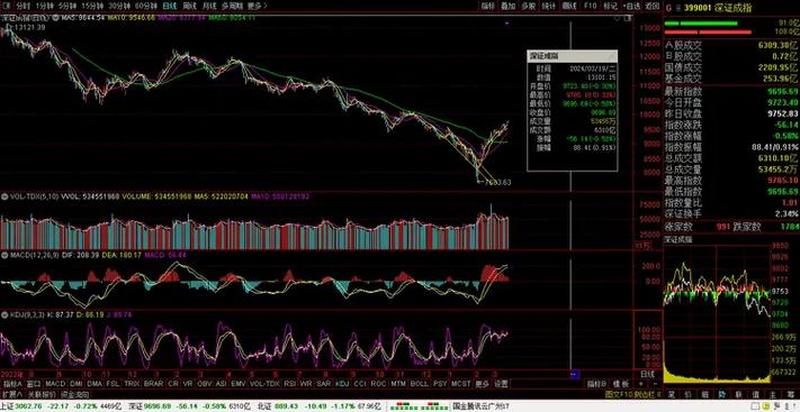The image size is (800, 412).
Task: Click the 图文F10 link at bottom right
Action: coord(618,394)
